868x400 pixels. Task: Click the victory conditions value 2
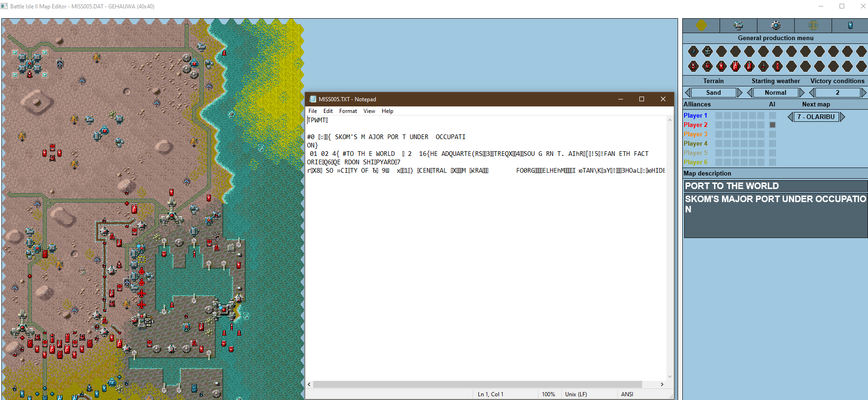[x=838, y=92]
